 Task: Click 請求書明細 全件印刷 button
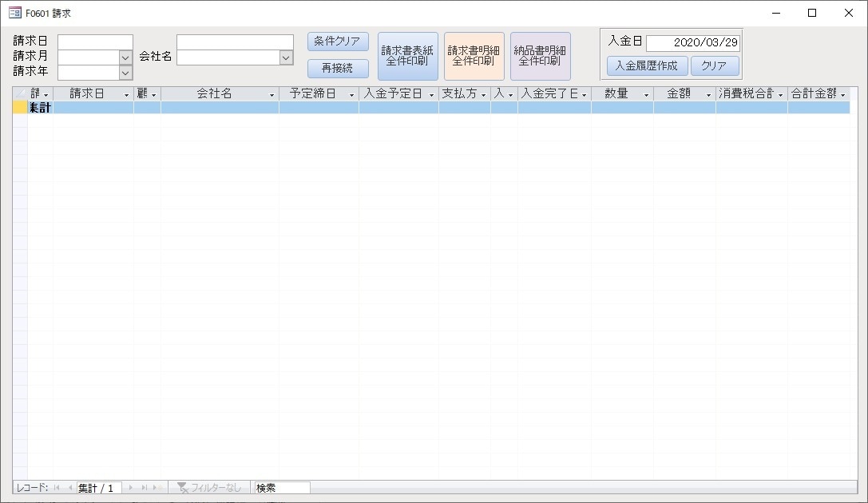474,56
